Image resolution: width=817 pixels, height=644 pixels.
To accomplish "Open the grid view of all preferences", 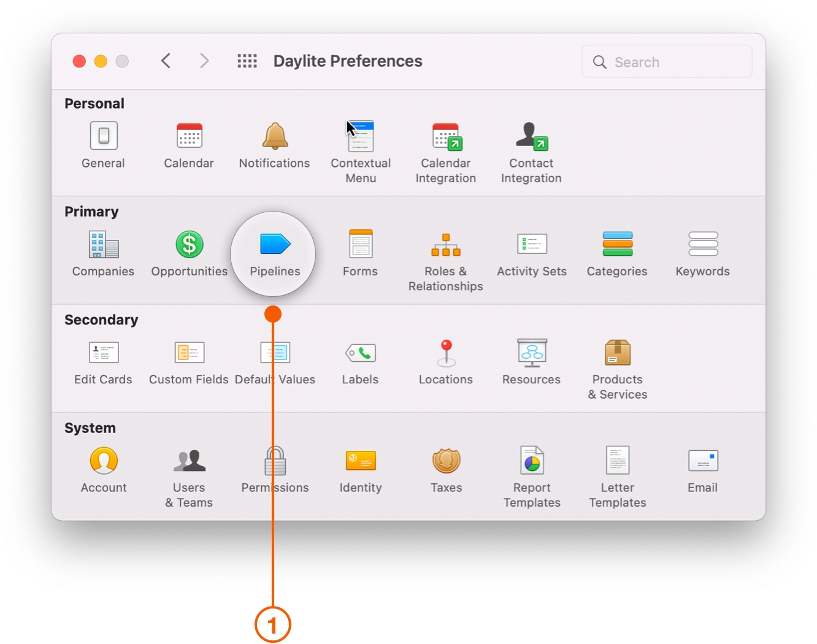I will (247, 61).
